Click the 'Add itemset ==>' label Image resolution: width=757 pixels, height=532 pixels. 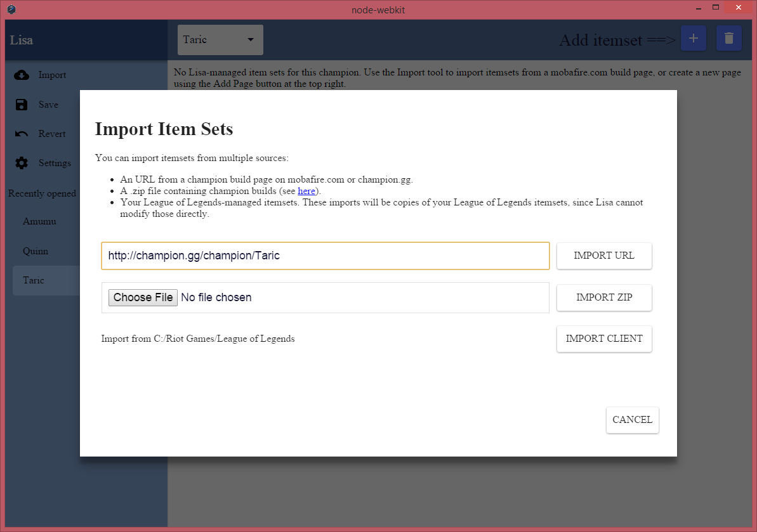(x=617, y=40)
